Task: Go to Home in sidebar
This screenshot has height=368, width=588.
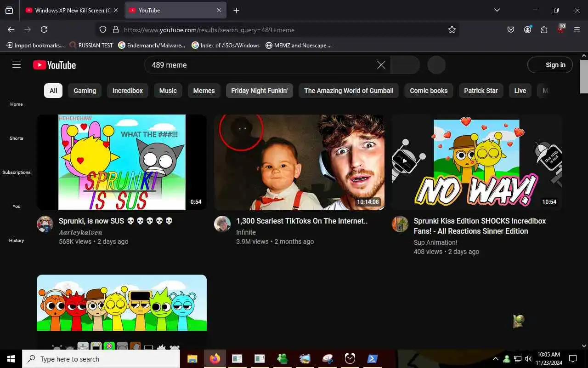Action: click(x=17, y=104)
